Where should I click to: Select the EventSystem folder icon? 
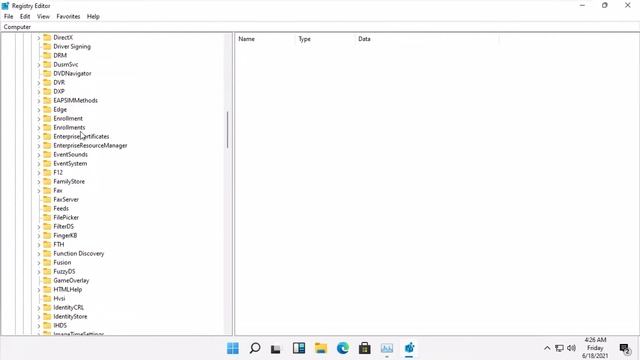[47, 163]
